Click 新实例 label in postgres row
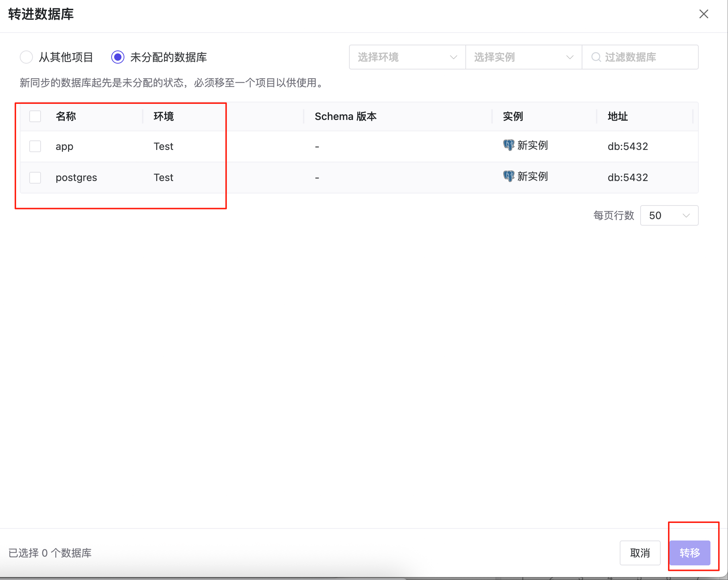Screen dimensions: 728x580 coord(533,177)
